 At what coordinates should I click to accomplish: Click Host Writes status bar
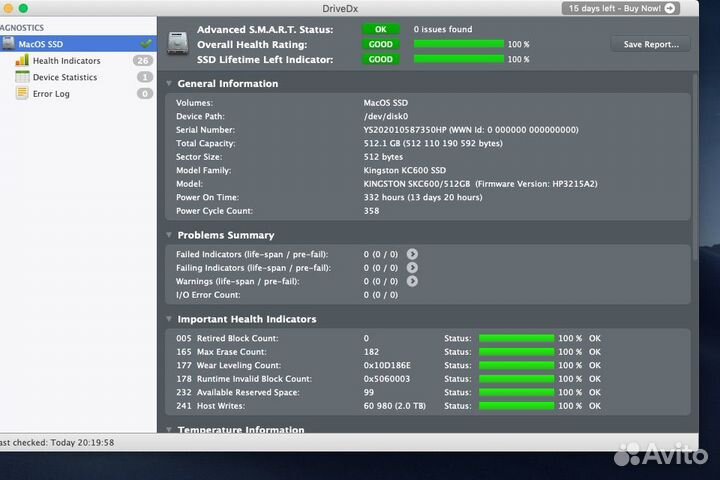coord(517,406)
